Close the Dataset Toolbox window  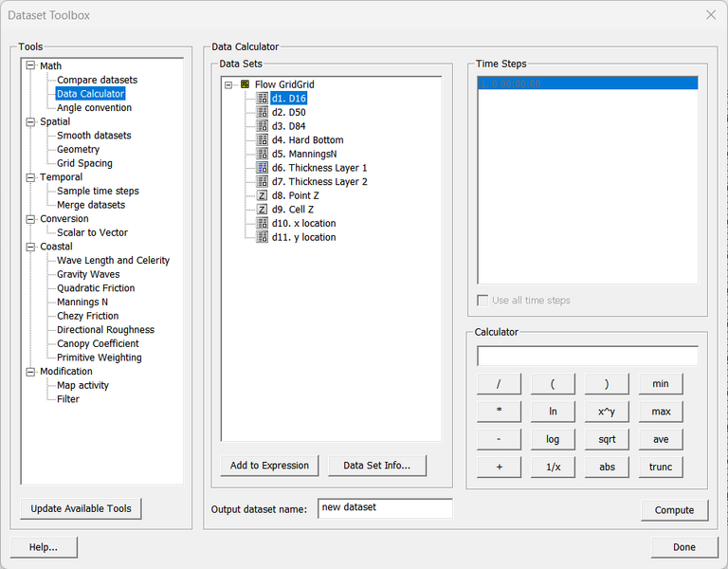click(x=711, y=15)
